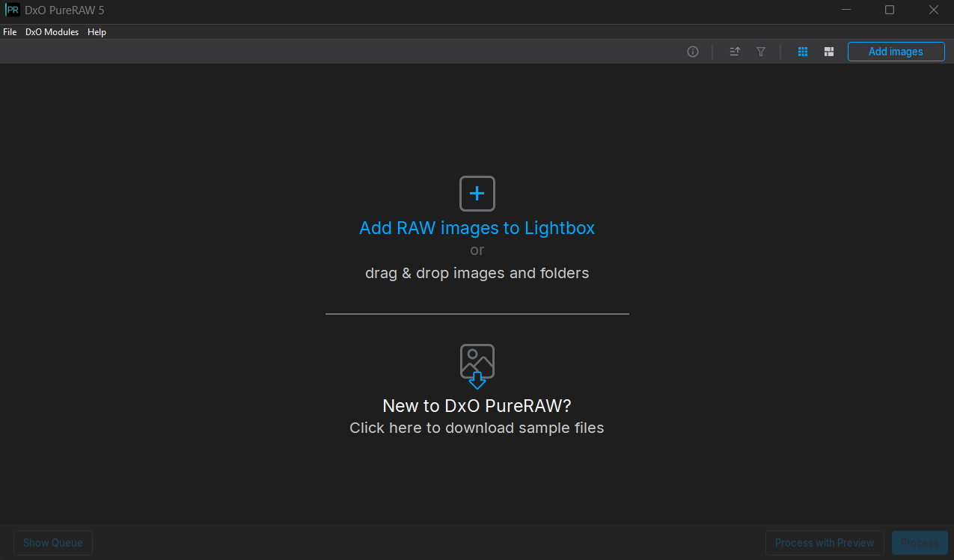This screenshot has height=560, width=954.
Task: Open the Help menu
Action: [x=97, y=32]
